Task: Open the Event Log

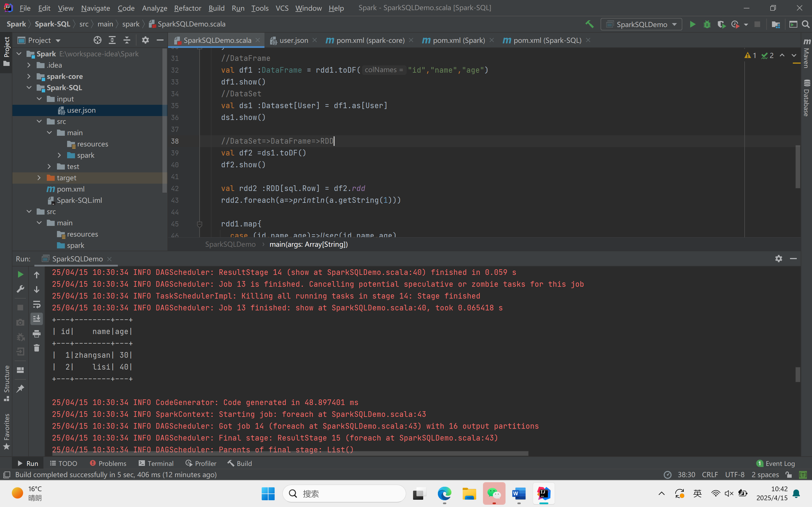Action: [x=776, y=463]
